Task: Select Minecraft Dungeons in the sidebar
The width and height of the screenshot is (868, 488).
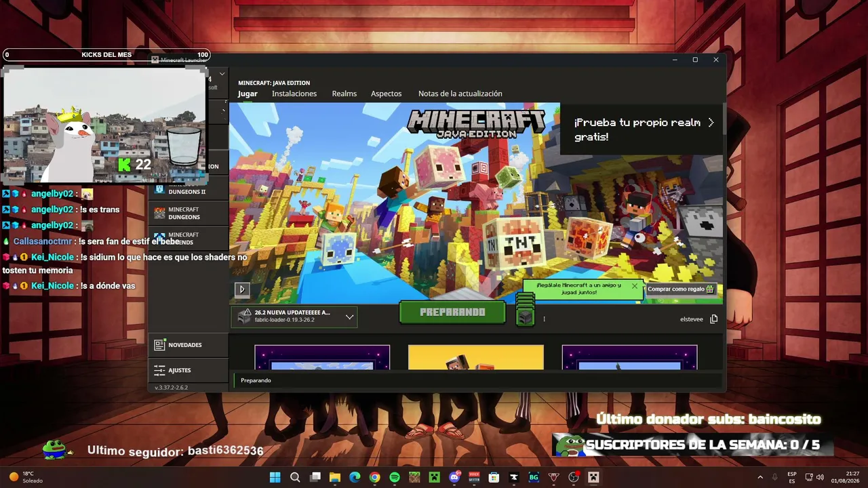Action: pos(189,213)
